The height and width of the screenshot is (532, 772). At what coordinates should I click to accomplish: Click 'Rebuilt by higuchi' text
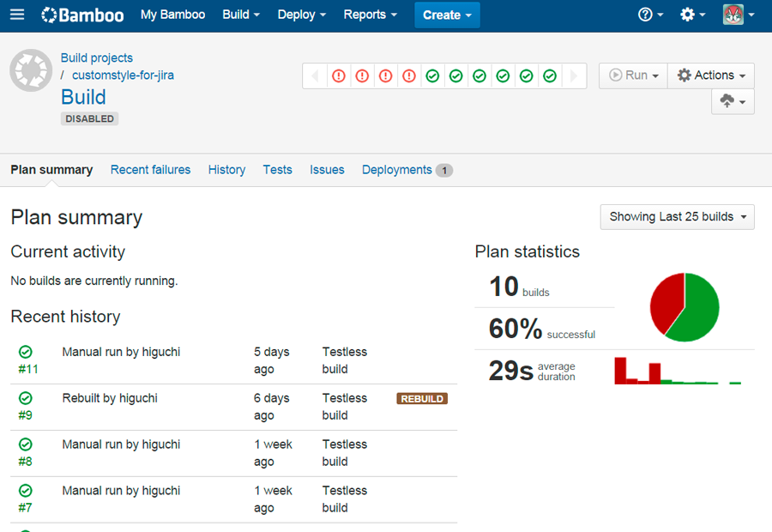coord(110,398)
